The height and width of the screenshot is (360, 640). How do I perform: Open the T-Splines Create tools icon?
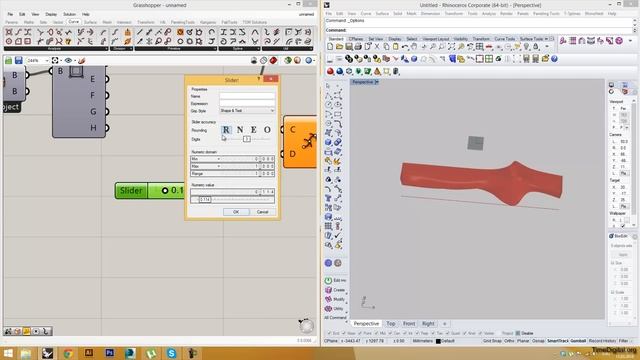(328, 290)
